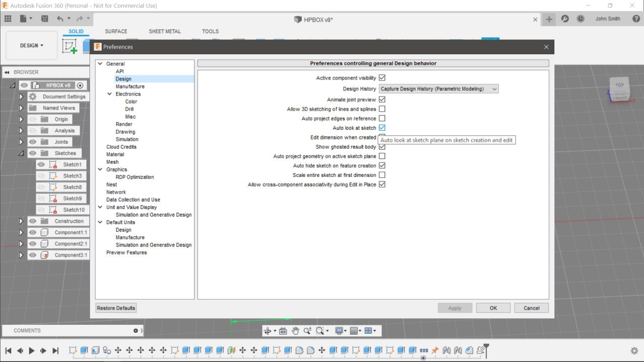This screenshot has width=644, height=362.
Task: Click the Zoom Window fit icon
Action: (319, 331)
